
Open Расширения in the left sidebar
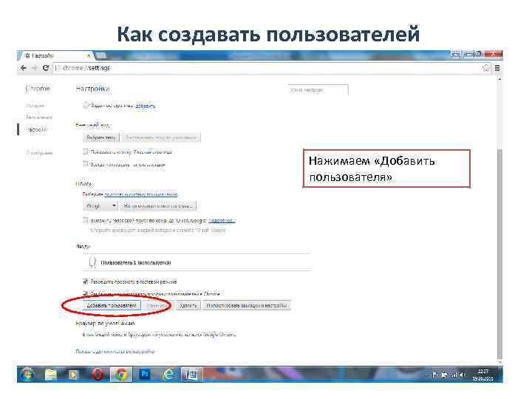pyautogui.click(x=39, y=117)
